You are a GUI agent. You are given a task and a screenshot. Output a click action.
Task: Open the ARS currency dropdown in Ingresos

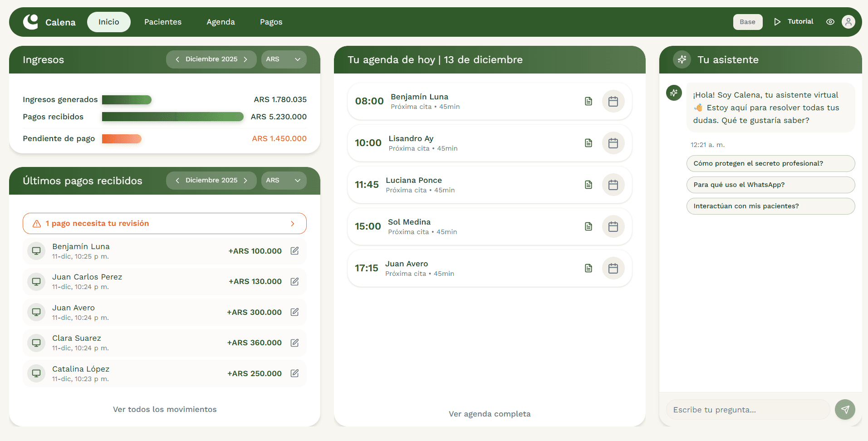click(284, 59)
